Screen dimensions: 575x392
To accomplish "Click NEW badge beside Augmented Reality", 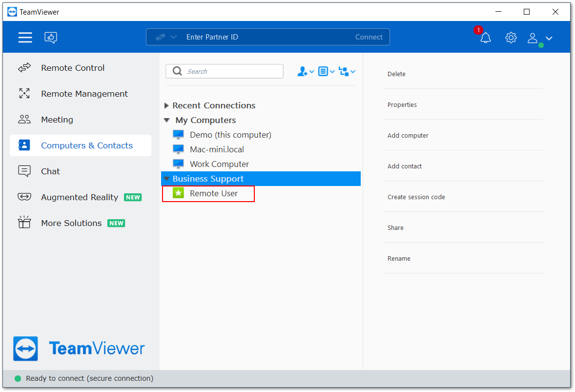I will point(133,197).
